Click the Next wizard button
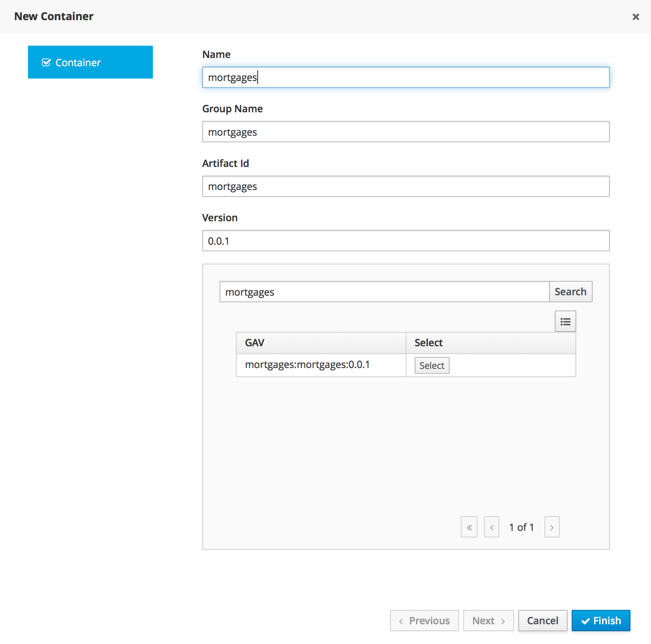The height and width of the screenshot is (644, 651). (x=488, y=621)
